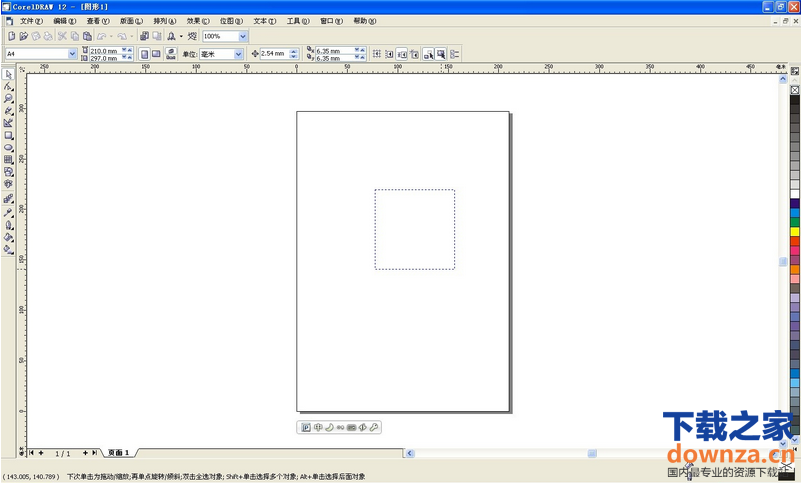The image size is (802, 483).
Task: Select the Shape tool
Action: tap(8, 86)
